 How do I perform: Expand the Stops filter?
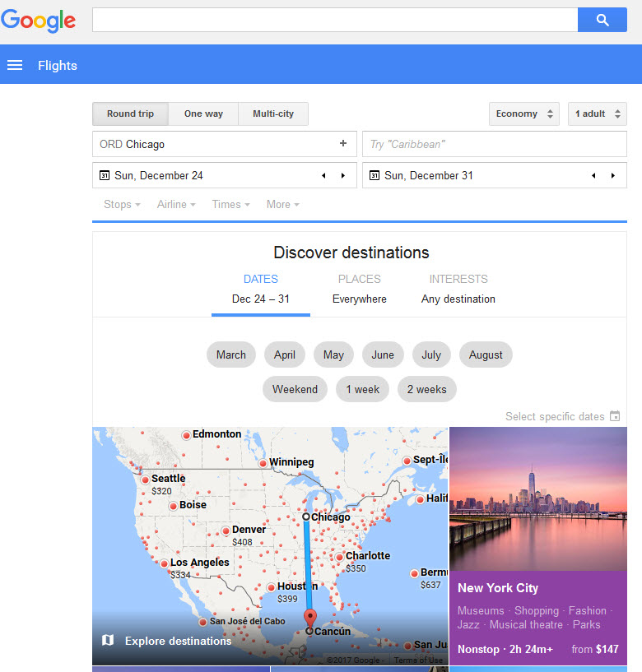122,205
